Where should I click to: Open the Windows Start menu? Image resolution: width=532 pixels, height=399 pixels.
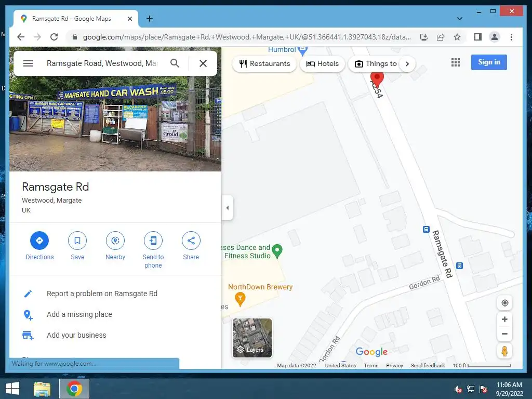point(12,389)
